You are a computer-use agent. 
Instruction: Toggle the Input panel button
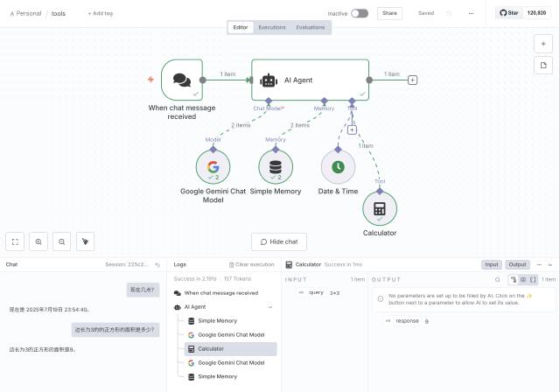[x=492, y=264]
